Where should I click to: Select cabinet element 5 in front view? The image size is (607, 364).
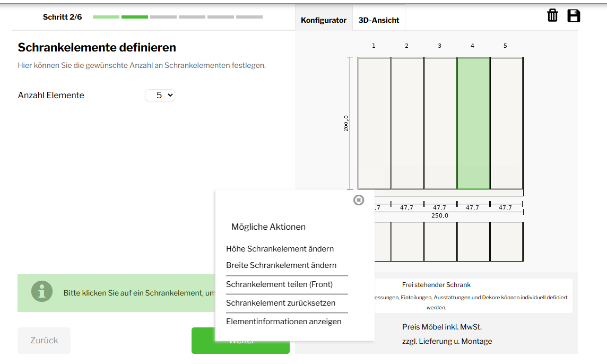coord(506,123)
